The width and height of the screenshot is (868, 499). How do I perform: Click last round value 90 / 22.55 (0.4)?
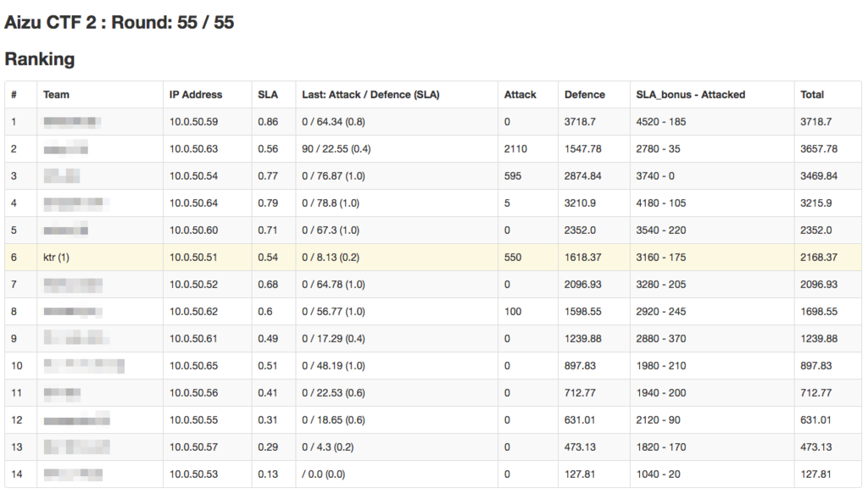click(336, 149)
